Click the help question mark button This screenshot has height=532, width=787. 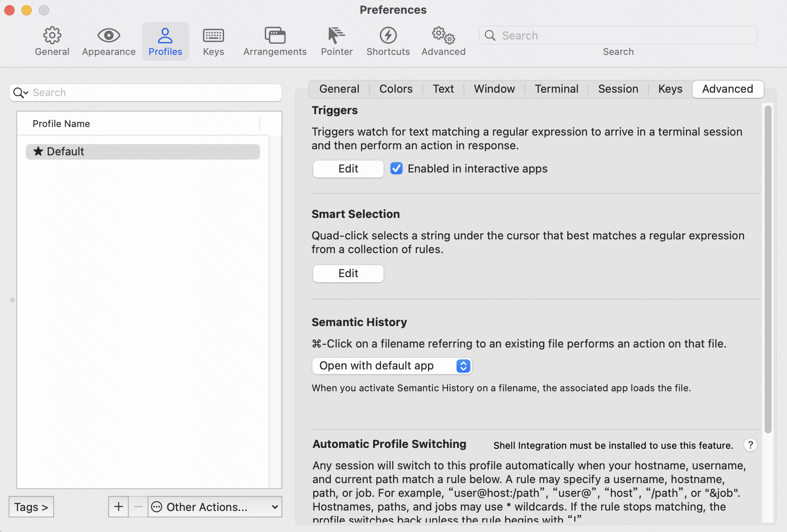click(x=750, y=445)
